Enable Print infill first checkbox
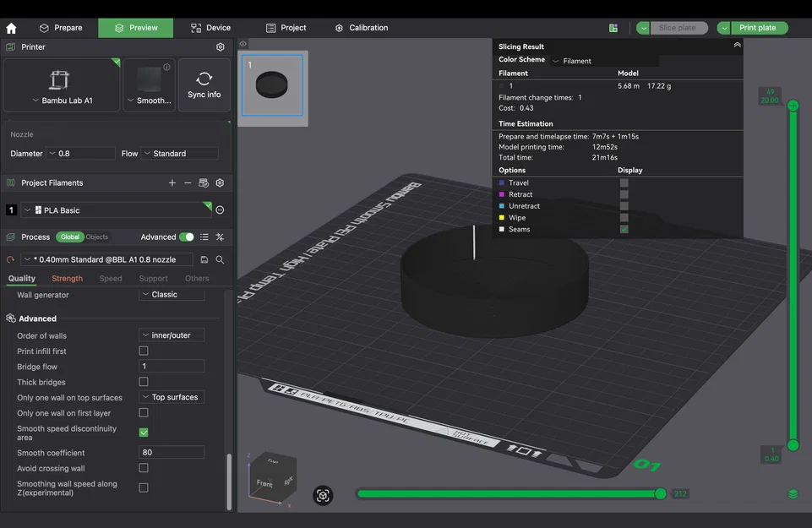Viewport: 812px width, 528px height. [144, 351]
